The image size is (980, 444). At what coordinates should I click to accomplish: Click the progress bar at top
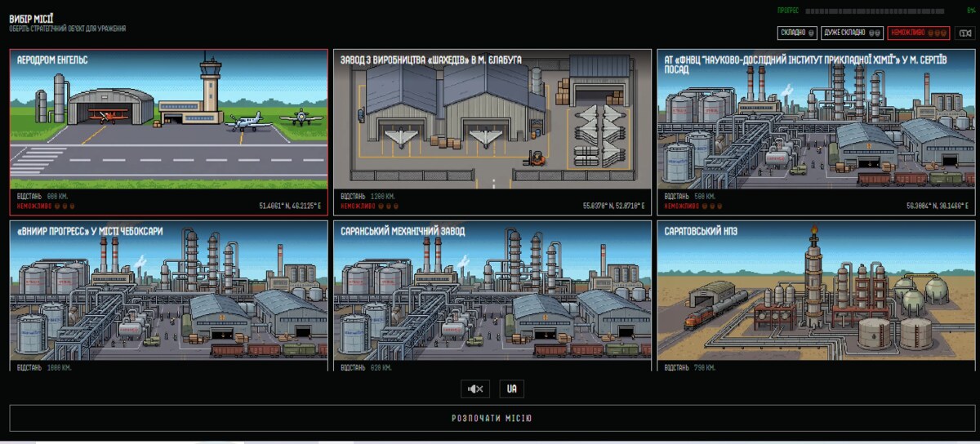point(875,11)
